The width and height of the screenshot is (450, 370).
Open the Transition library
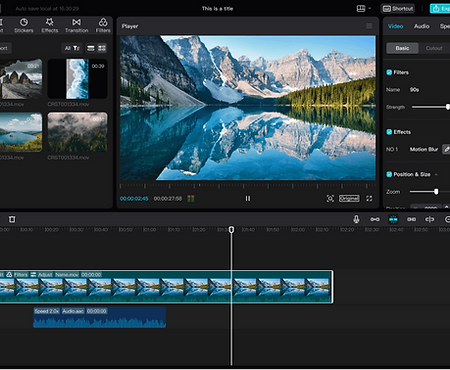(77, 26)
